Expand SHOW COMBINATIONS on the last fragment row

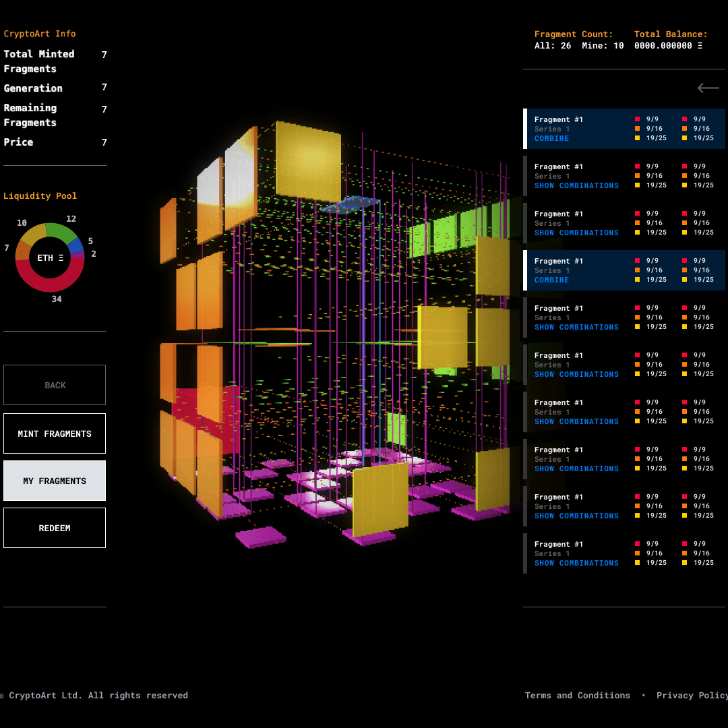pyautogui.click(x=576, y=563)
